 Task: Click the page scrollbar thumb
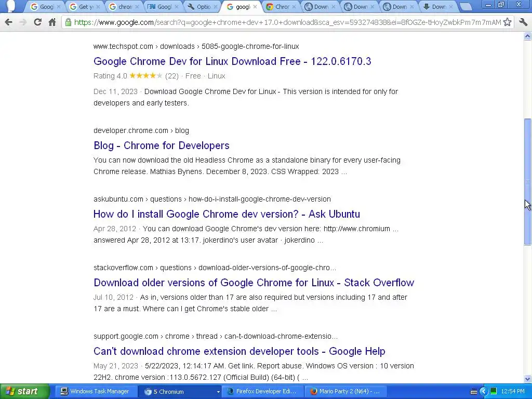(528, 181)
